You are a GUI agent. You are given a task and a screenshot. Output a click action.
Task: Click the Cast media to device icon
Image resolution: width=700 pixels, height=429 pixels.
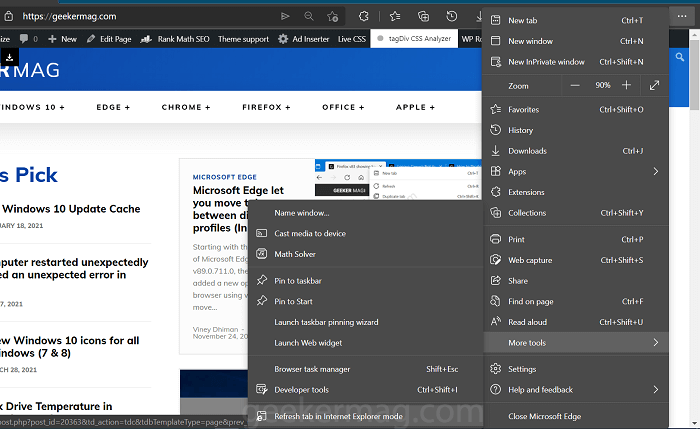click(x=262, y=233)
